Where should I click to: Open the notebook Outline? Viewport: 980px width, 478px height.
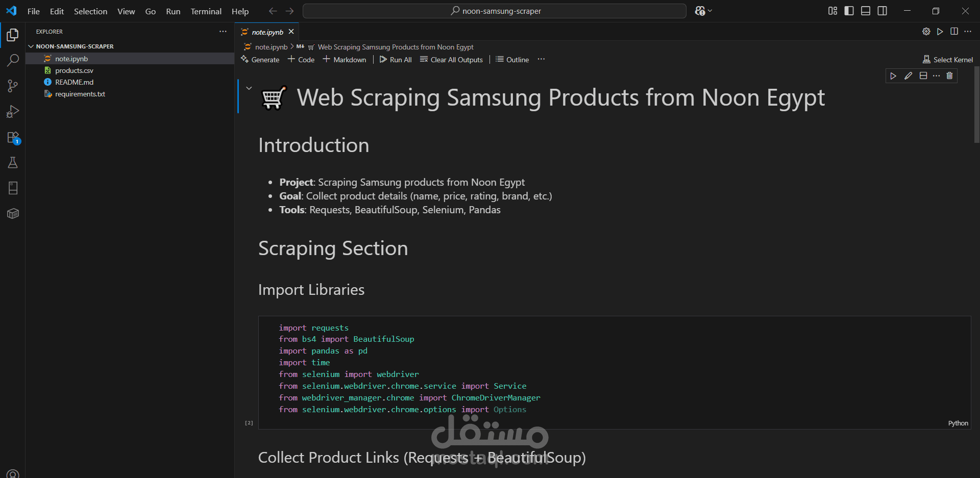coord(512,60)
